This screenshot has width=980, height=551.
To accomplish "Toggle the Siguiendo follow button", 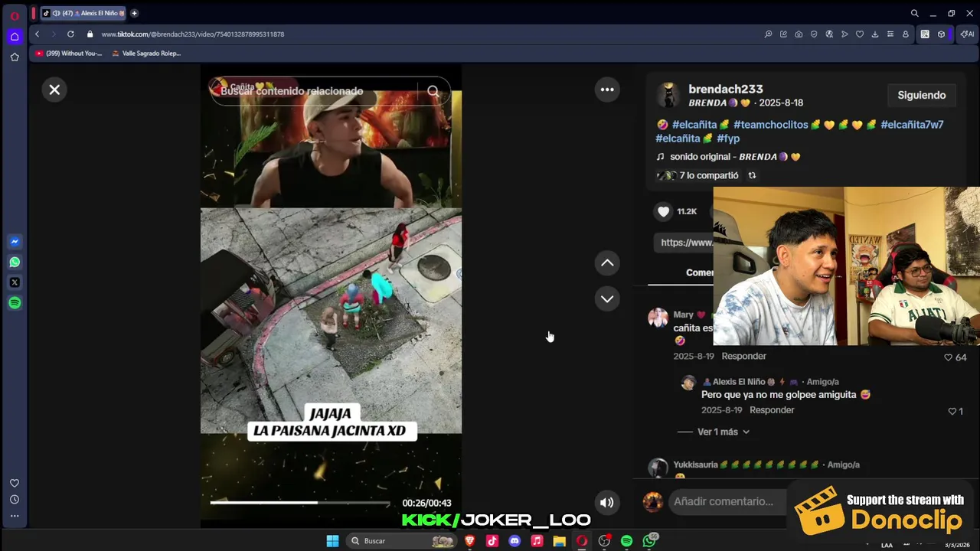I will [x=922, y=95].
